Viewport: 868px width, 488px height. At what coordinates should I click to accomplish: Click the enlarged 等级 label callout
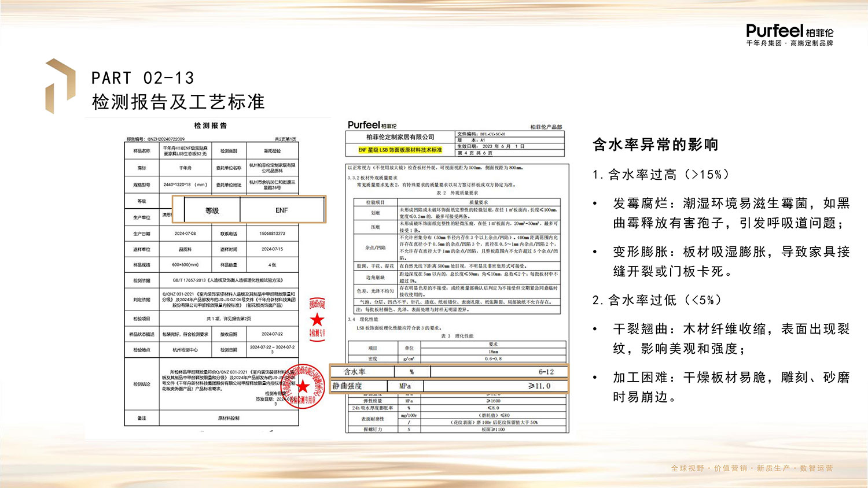pyautogui.click(x=212, y=210)
